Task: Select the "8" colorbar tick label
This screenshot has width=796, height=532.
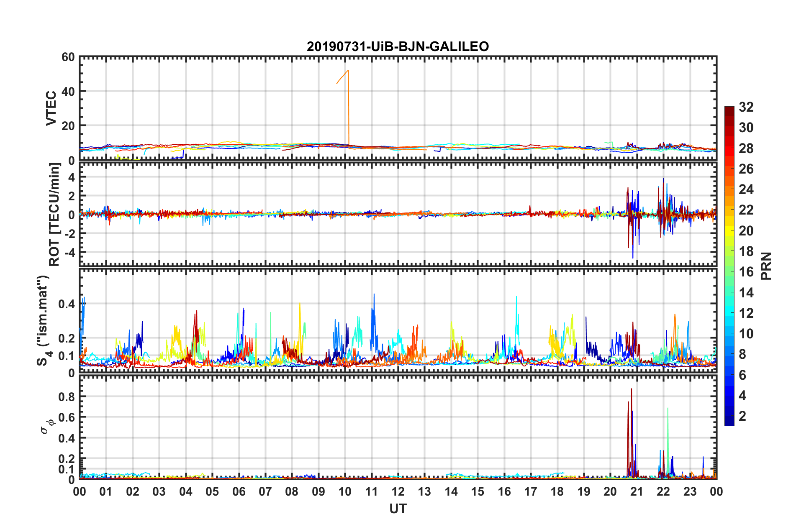Action: [x=742, y=354]
